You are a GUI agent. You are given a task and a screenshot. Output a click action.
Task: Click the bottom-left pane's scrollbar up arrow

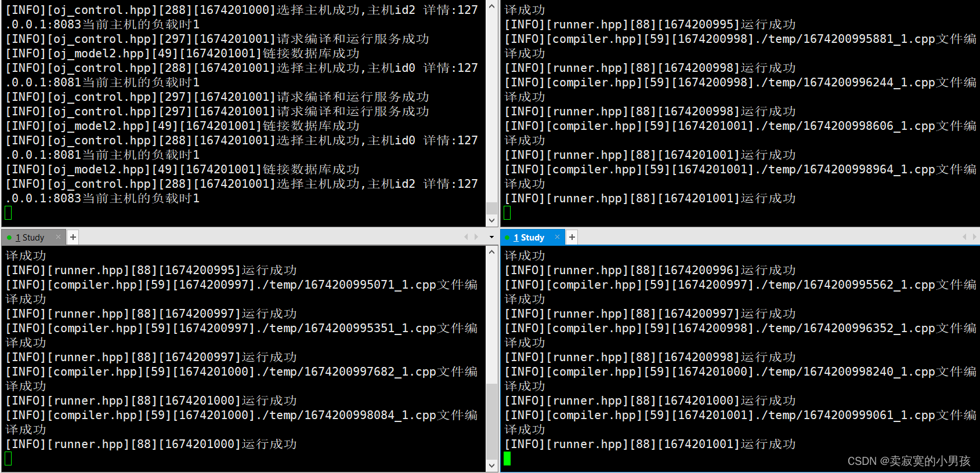(x=491, y=252)
